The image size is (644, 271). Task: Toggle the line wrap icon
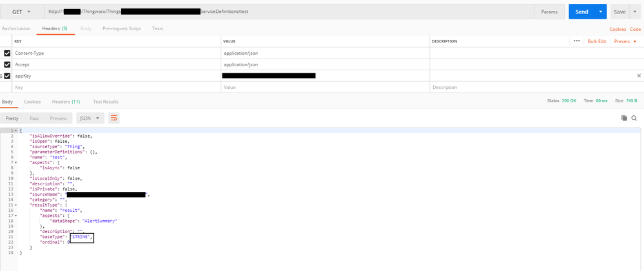click(x=113, y=118)
